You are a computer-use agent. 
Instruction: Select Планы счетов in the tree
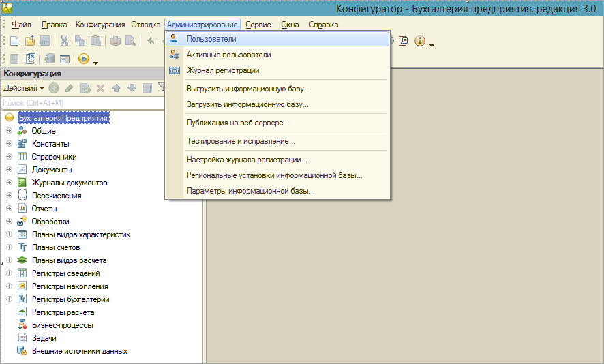click(56, 247)
